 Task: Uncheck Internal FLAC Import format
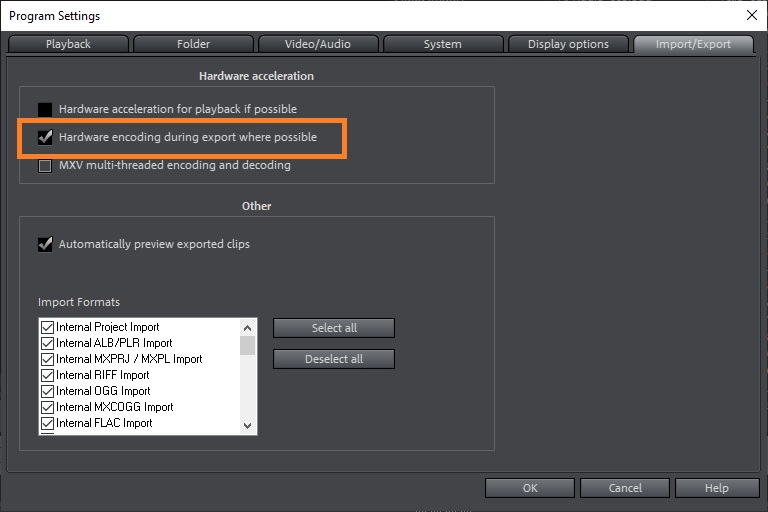pos(48,423)
